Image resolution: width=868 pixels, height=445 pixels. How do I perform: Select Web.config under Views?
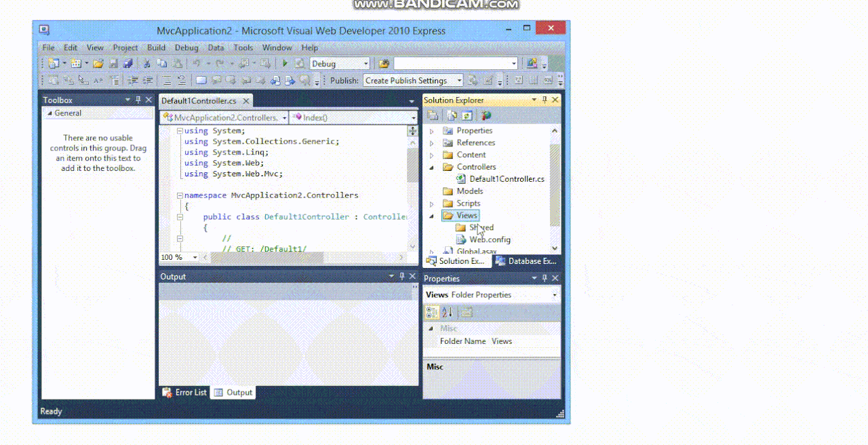coord(490,239)
